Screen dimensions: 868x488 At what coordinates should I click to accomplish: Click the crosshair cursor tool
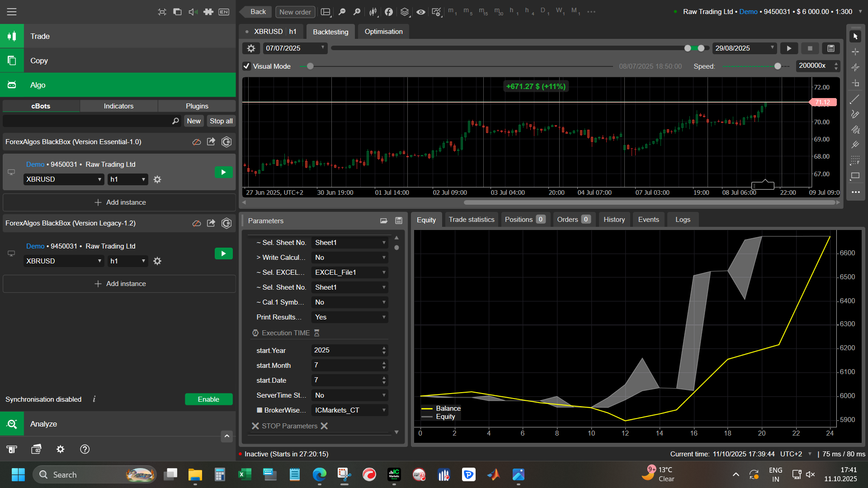point(855,52)
